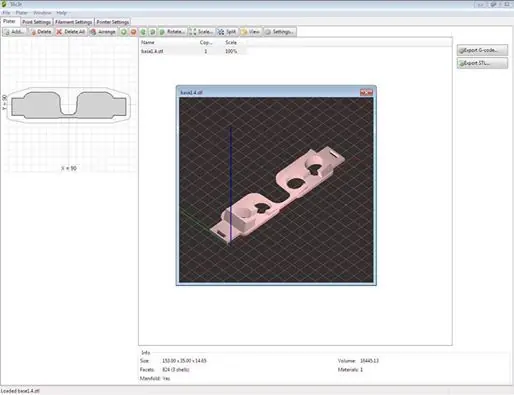This screenshot has width=514, height=395.
Task: Click the Name column header
Action: [x=168, y=42]
